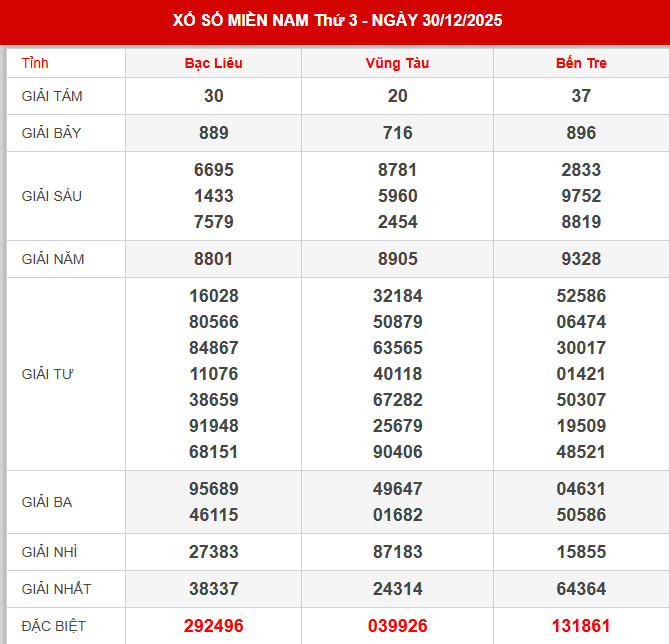Click the Đặc Biệt row label
The width and height of the screenshot is (670, 644).
(x=51, y=626)
